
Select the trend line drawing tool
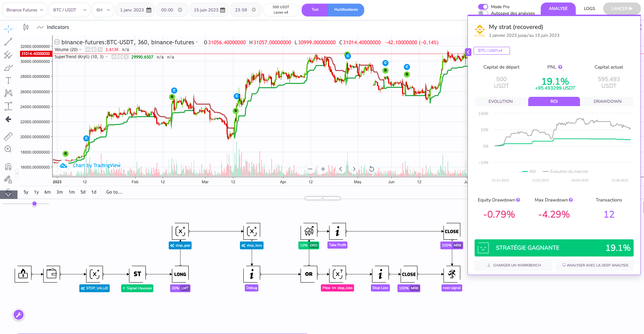[8, 42]
